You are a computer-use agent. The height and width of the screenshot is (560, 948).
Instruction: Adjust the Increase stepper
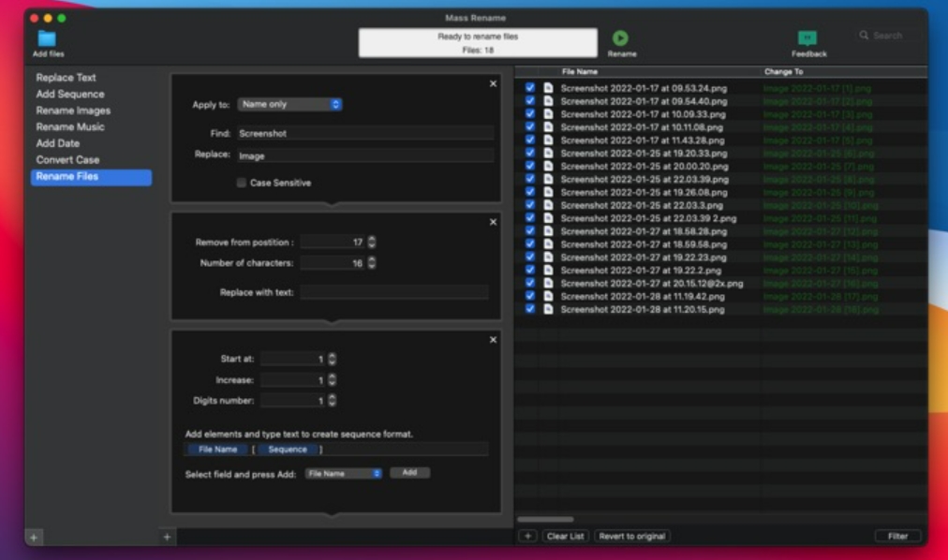pos(332,380)
